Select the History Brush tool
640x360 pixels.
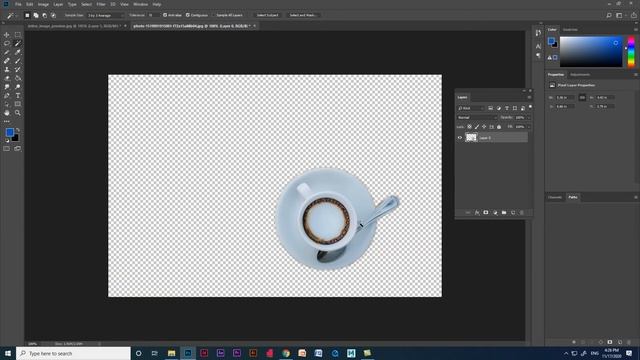[18, 69]
